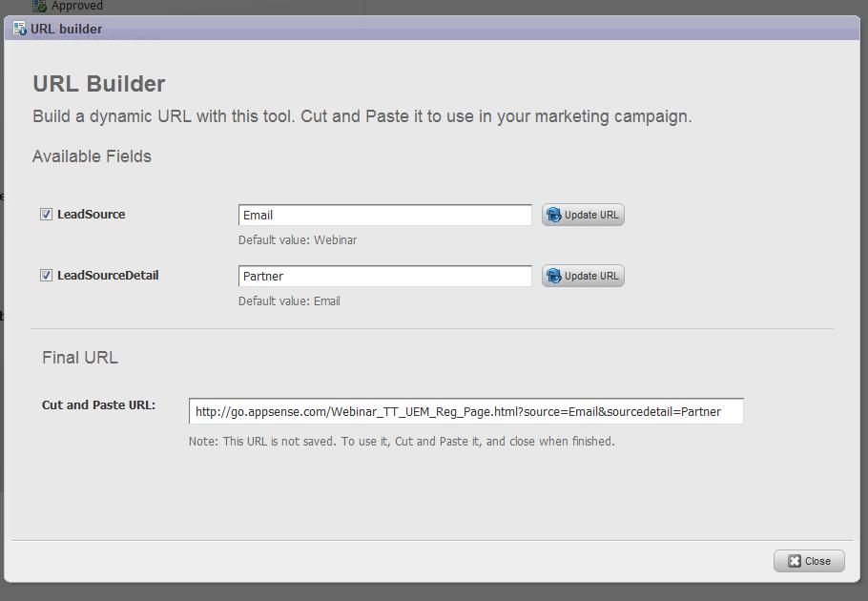Screen dimensions: 868x601
Task: Click the LeadSourceDetail field label
Action: pos(108,276)
